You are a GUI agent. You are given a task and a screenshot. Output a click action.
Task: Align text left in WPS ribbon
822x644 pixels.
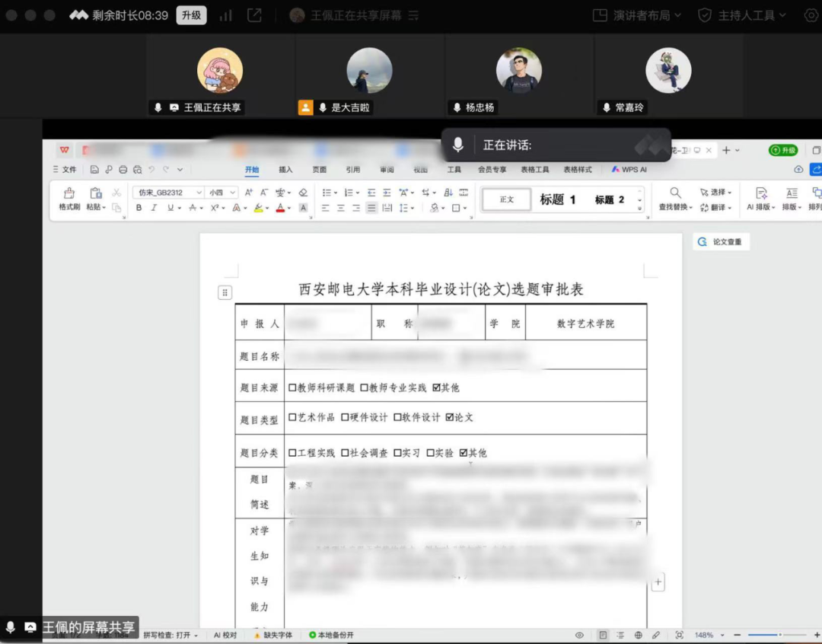[x=326, y=209]
